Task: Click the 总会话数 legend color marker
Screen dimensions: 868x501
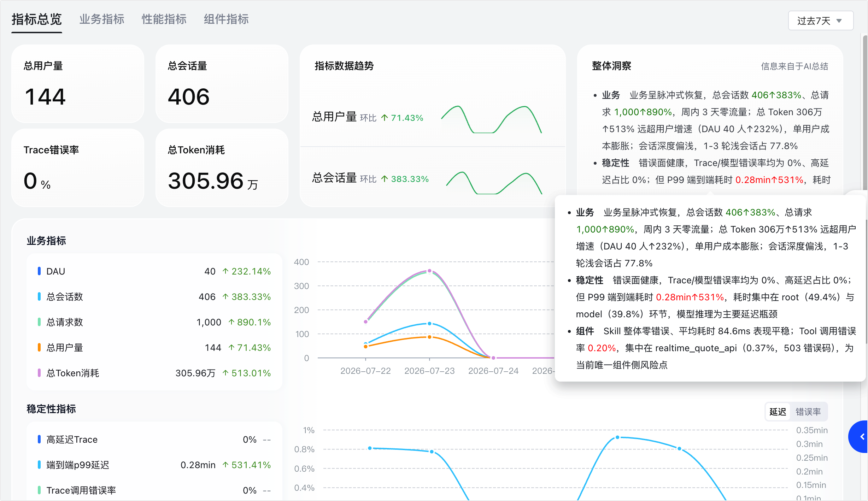Action: click(39, 296)
